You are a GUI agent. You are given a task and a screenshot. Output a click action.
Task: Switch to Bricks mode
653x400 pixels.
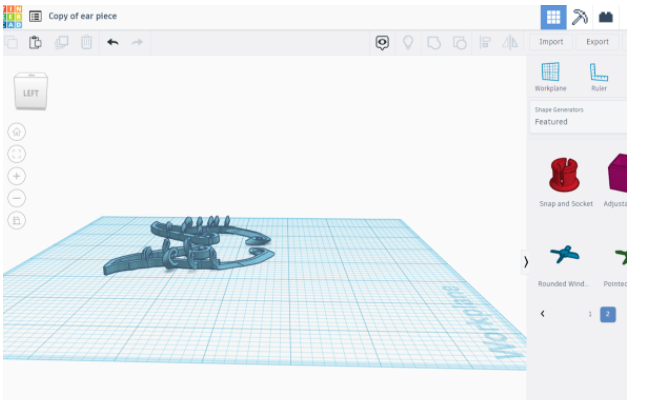pos(606,17)
